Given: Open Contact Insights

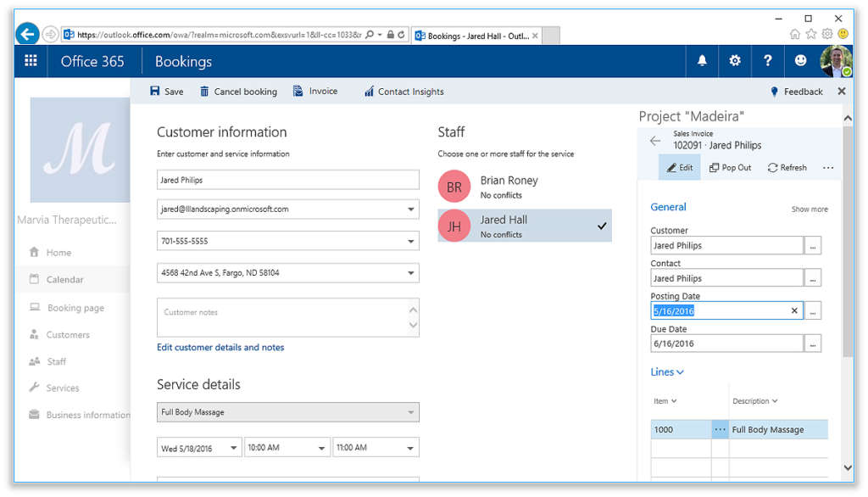Looking at the screenshot, I should point(403,92).
